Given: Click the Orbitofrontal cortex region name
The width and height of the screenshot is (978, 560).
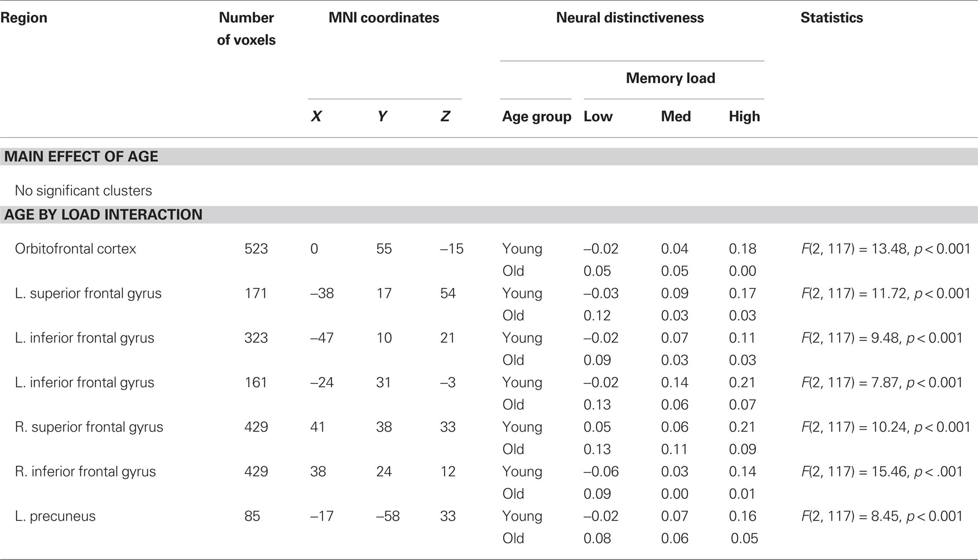Looking at the screenshot, I should pos(75,249).
